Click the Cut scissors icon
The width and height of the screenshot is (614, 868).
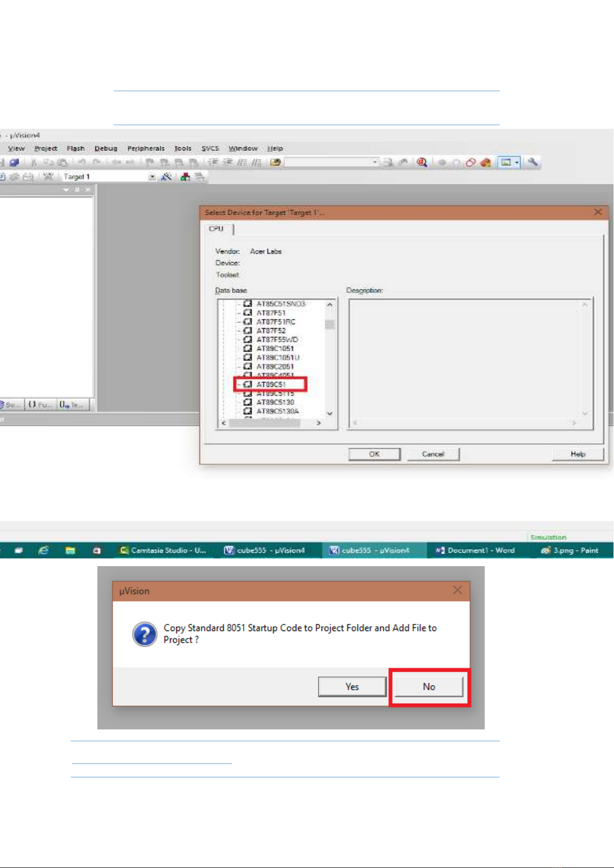33,163
